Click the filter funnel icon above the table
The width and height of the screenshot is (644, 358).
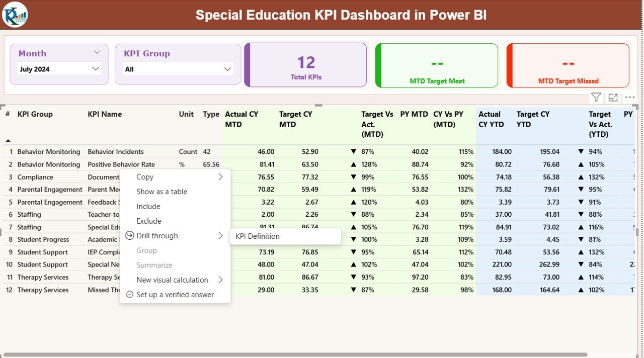596,98
